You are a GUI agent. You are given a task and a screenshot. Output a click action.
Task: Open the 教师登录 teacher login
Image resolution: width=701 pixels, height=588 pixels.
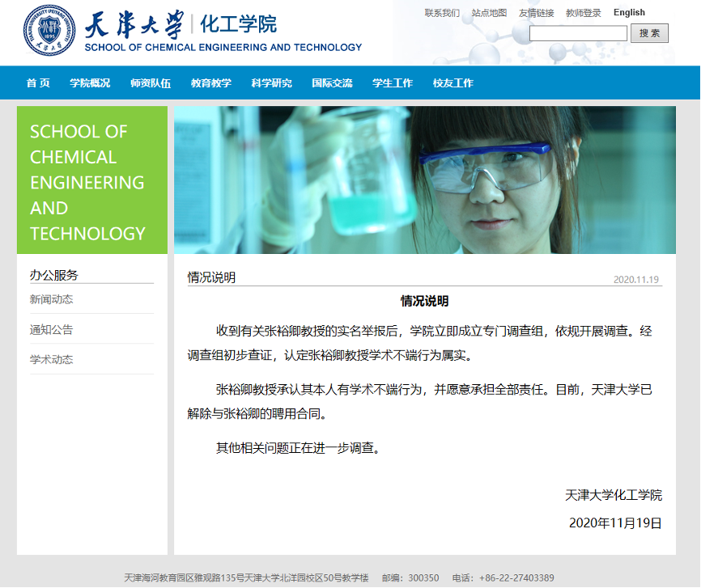(584, 12)
